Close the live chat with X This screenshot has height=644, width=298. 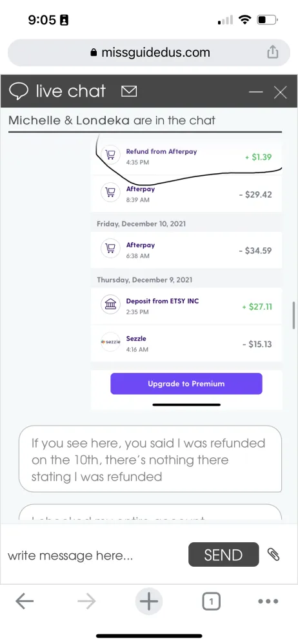[281, 92]
